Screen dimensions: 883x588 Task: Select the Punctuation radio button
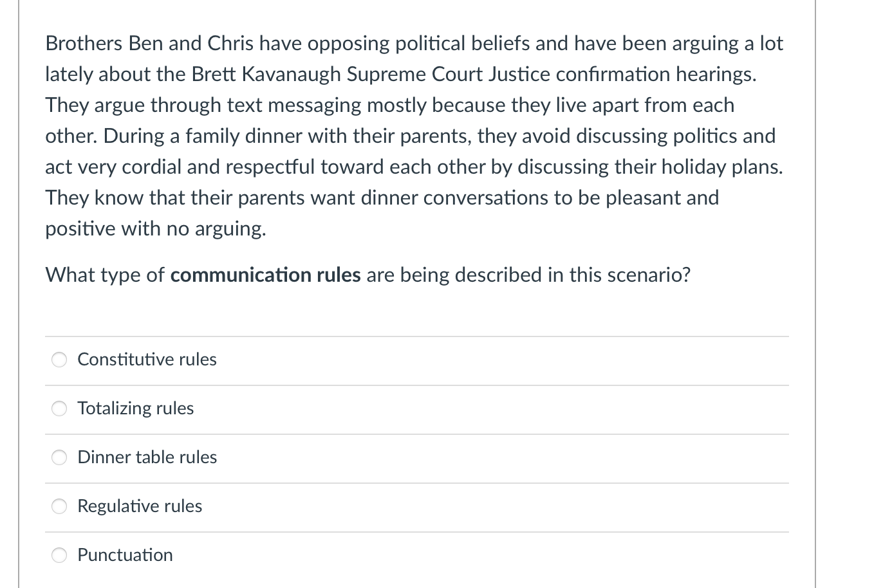point(59,555)
